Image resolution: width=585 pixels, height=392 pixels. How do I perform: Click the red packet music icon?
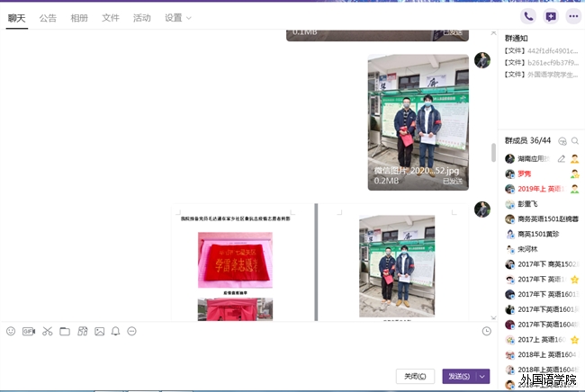83,331
